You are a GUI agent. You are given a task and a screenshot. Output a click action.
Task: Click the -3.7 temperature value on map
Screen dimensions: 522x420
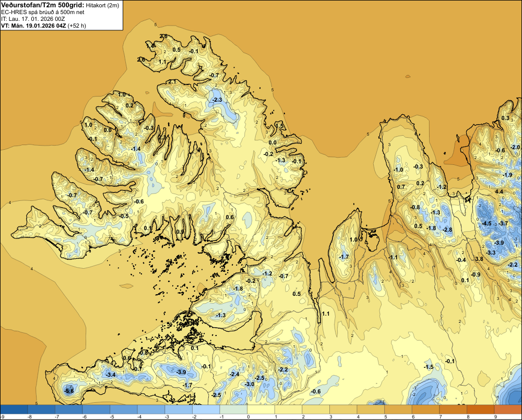coord(503,223)
